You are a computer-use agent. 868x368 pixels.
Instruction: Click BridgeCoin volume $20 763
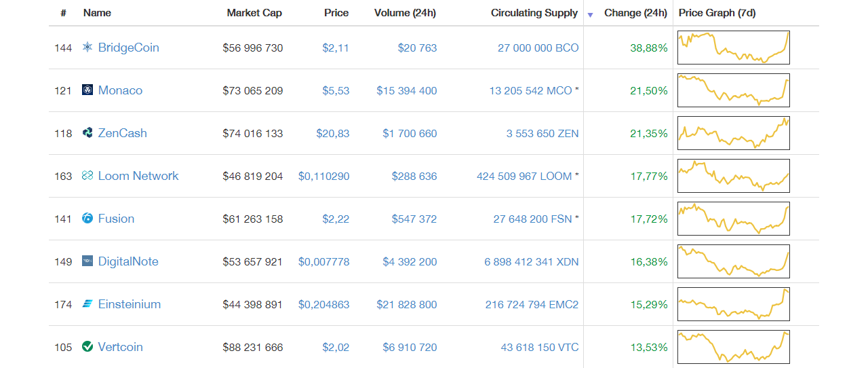coord(418,48)
